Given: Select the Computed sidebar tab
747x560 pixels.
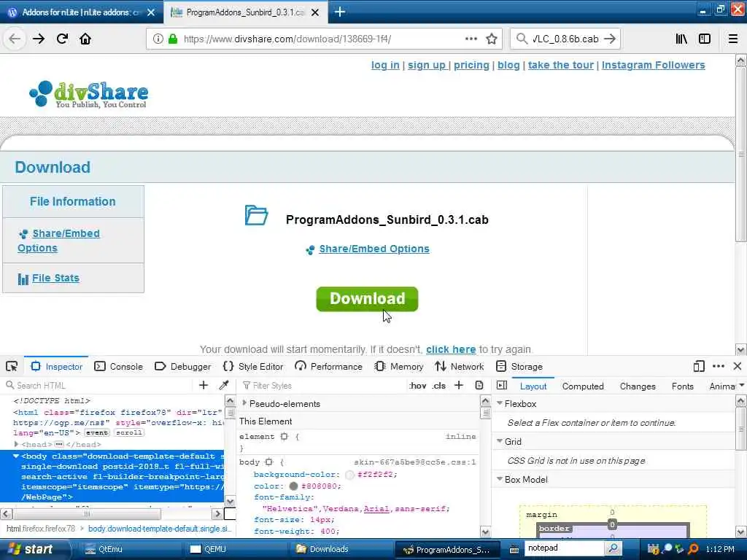Looking at the screenshot, I should click(x=583, y=386).
